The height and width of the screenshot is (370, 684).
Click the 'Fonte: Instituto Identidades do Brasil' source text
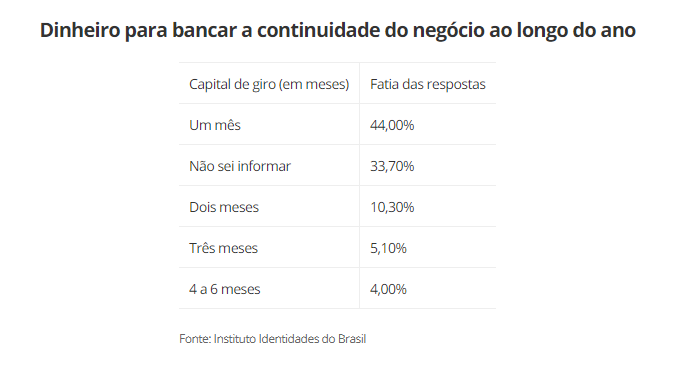273,339
